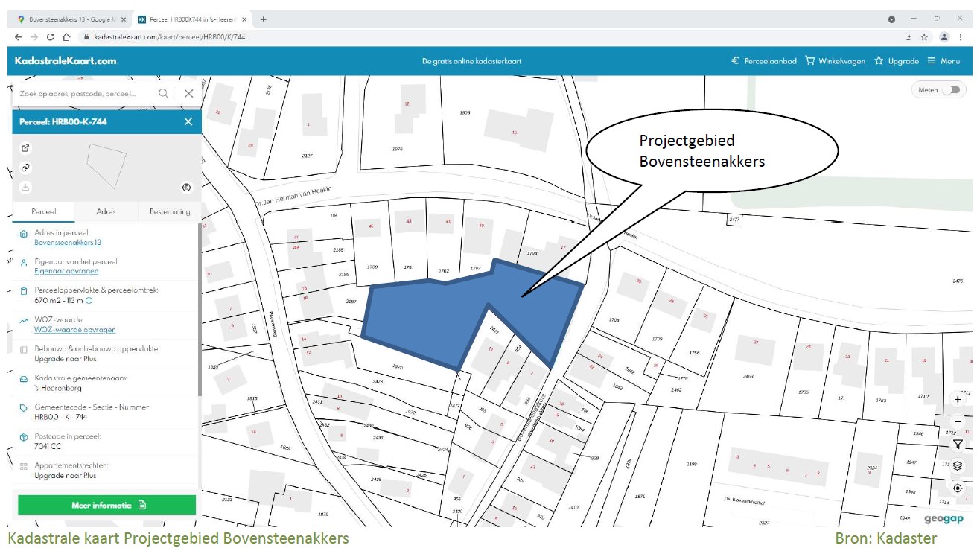The image size is (980, 551).
Task: Switch to the Google Maps browser tab
Action: [x=72, y=19]
